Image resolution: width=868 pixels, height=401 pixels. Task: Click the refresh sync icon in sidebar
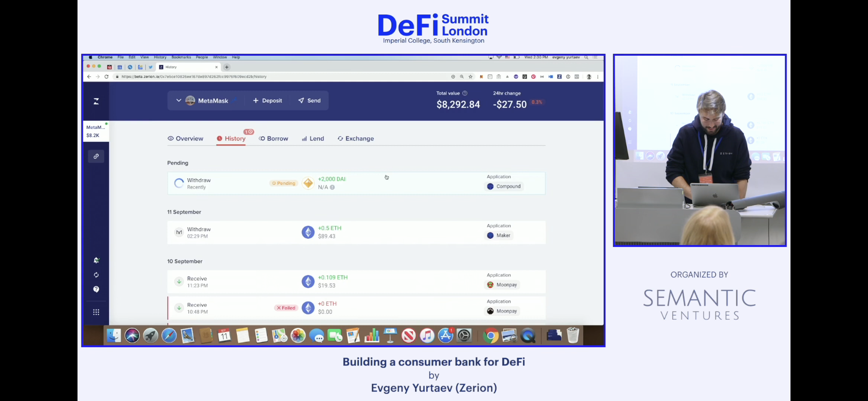pos(96,275)
